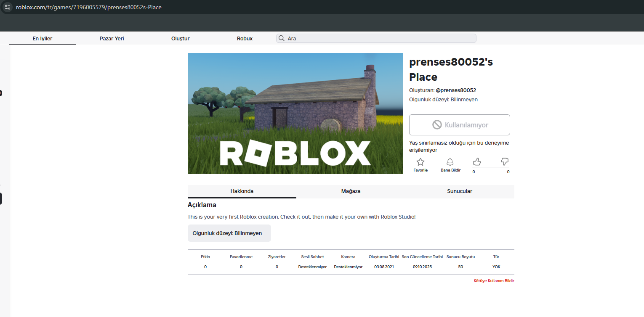This screenshot has width=644, height=317.
Task: Click the Açıklama heading
Action: tap(202, 205)
